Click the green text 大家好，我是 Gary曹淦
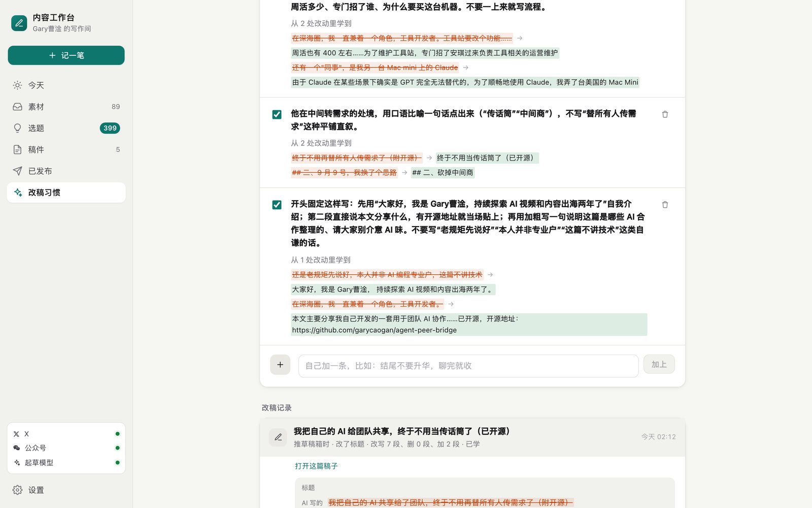 (x=393, y=290)
